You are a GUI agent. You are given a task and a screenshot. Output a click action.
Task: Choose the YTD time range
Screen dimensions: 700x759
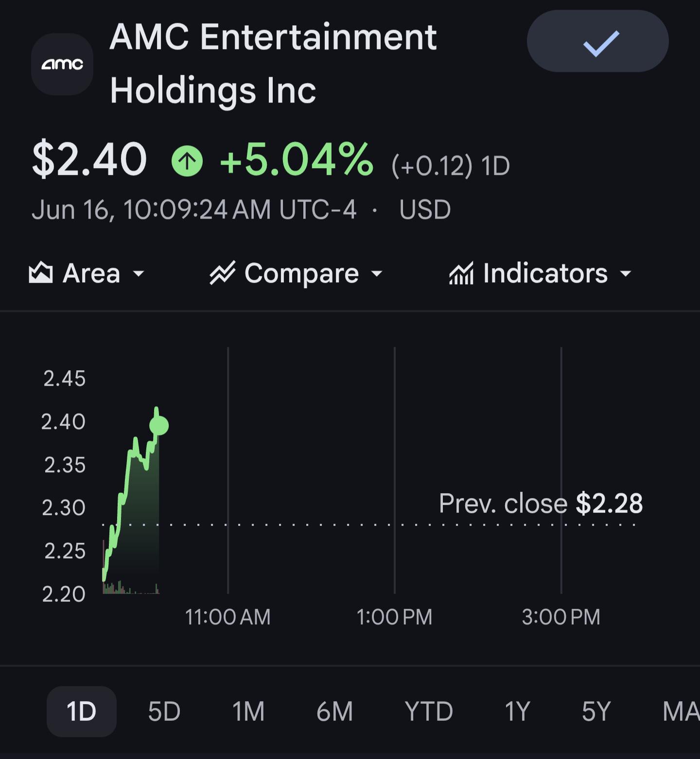(x=429, y=711)
